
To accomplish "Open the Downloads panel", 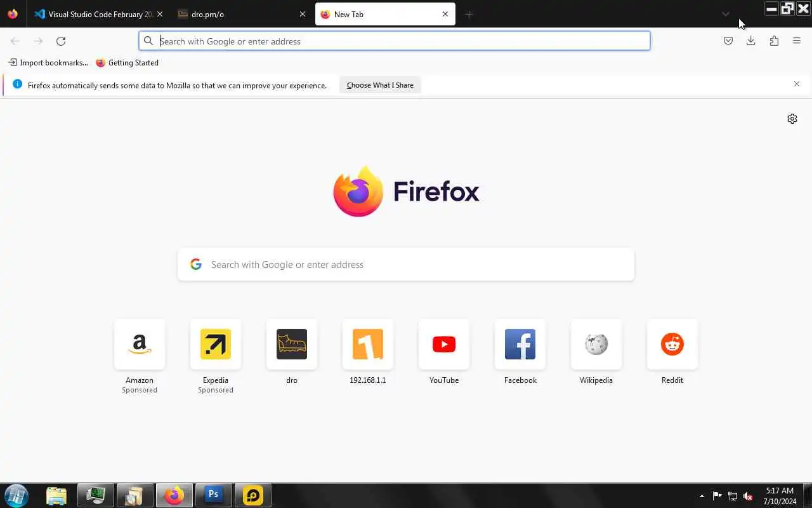I will click(751, 41).
